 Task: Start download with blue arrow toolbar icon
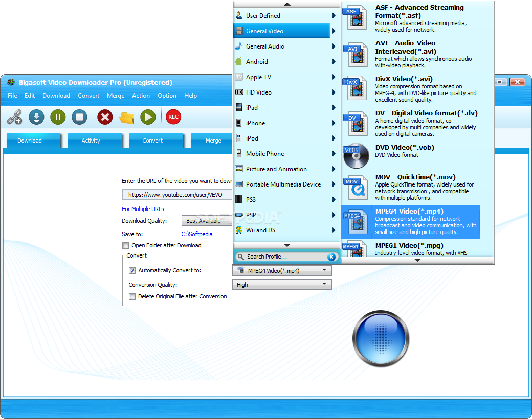click(x=36, y=117)
